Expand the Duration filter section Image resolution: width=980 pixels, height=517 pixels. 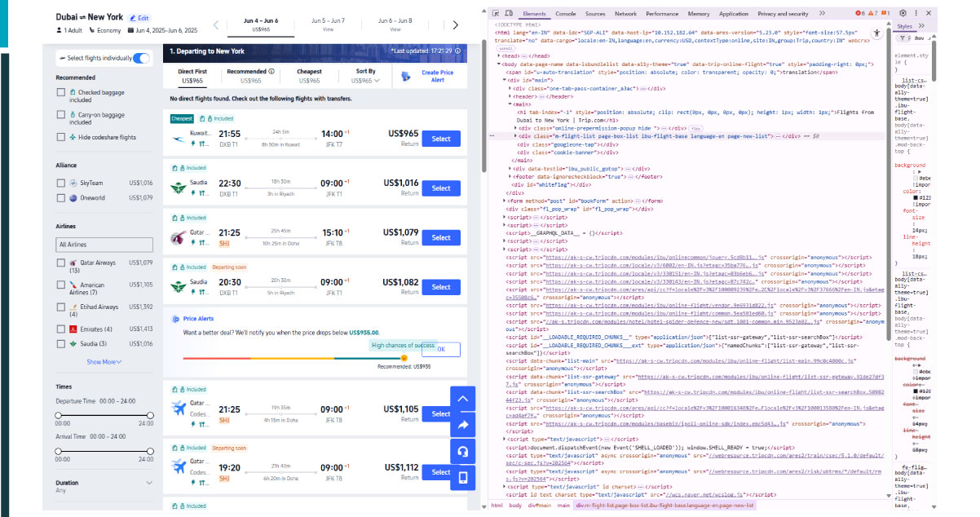149,482
